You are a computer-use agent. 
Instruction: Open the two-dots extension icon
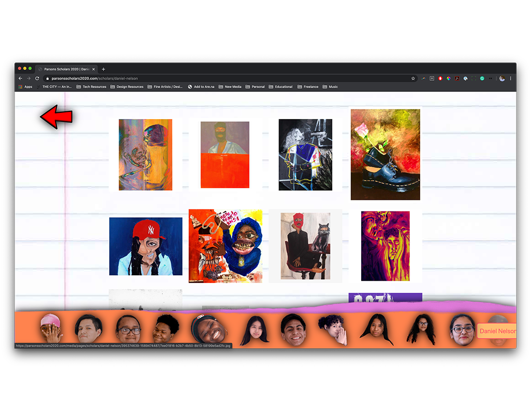[x=490, y=78]
